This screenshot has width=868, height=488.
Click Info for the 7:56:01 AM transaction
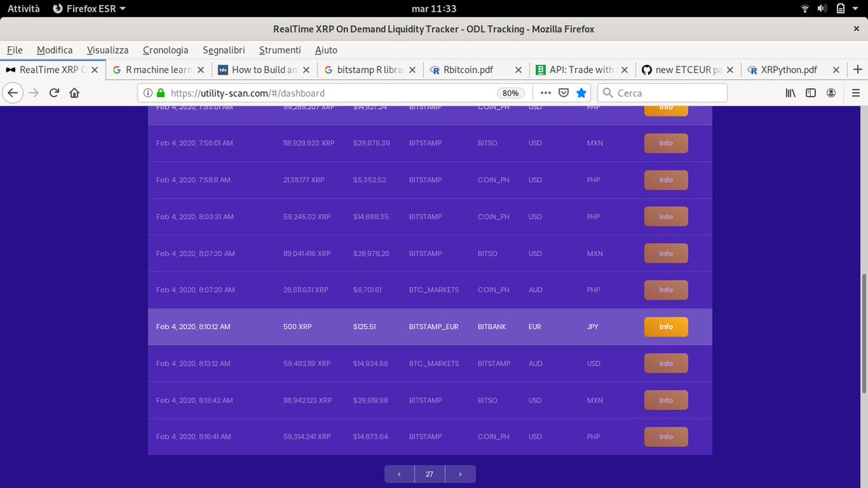666,143
